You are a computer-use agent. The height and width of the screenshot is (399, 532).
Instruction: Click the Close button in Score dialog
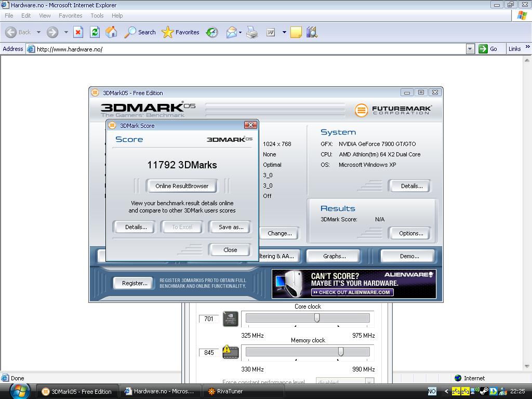(230, 250)
